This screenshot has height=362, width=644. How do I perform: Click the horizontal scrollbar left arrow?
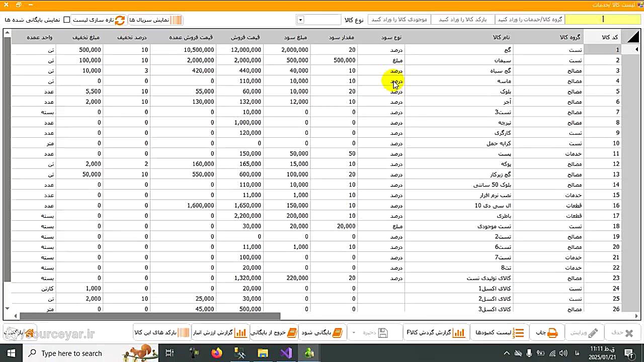[15, 316]
